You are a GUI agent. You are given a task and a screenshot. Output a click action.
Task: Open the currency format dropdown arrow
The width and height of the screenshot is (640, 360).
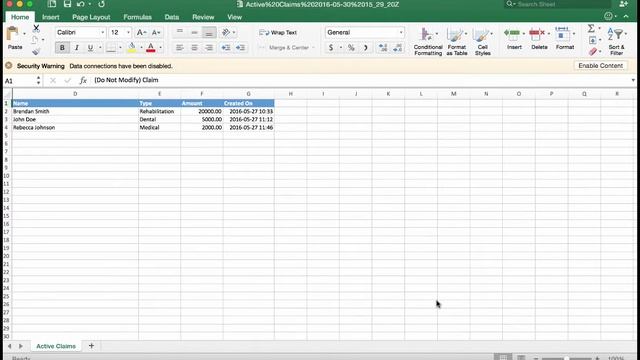tap(340, 48)
